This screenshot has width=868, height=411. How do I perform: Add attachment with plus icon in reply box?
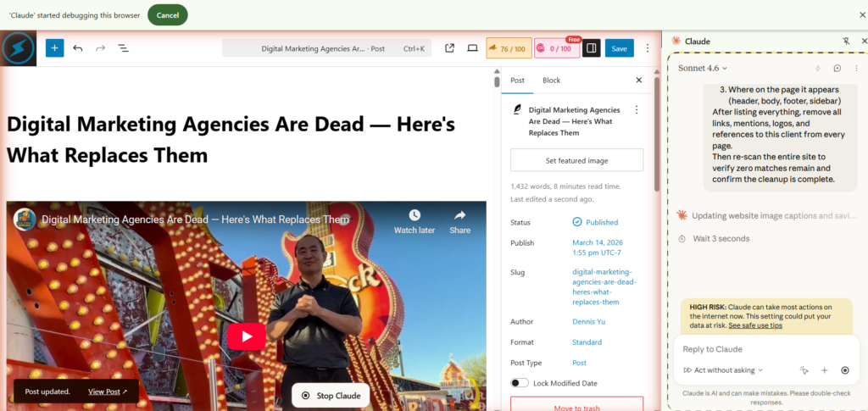(824, 370)
